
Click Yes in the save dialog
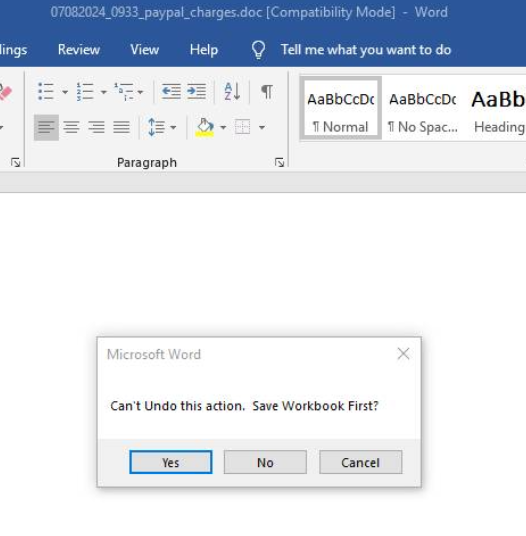[x=171, y=462]
